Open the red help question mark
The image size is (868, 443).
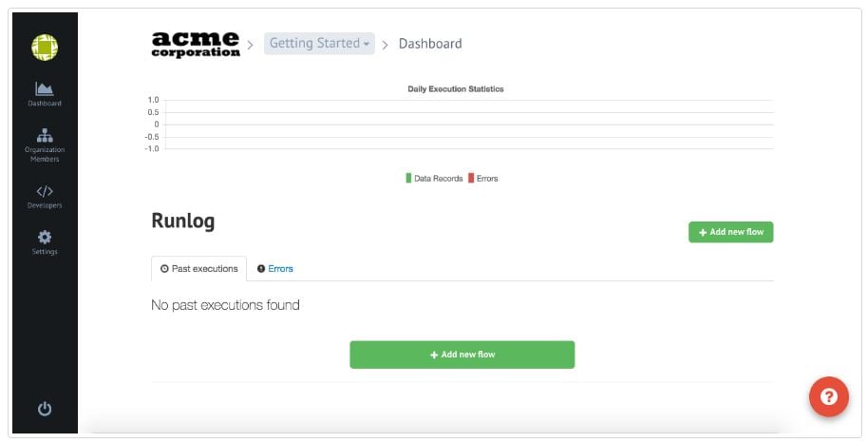(829, 396)
